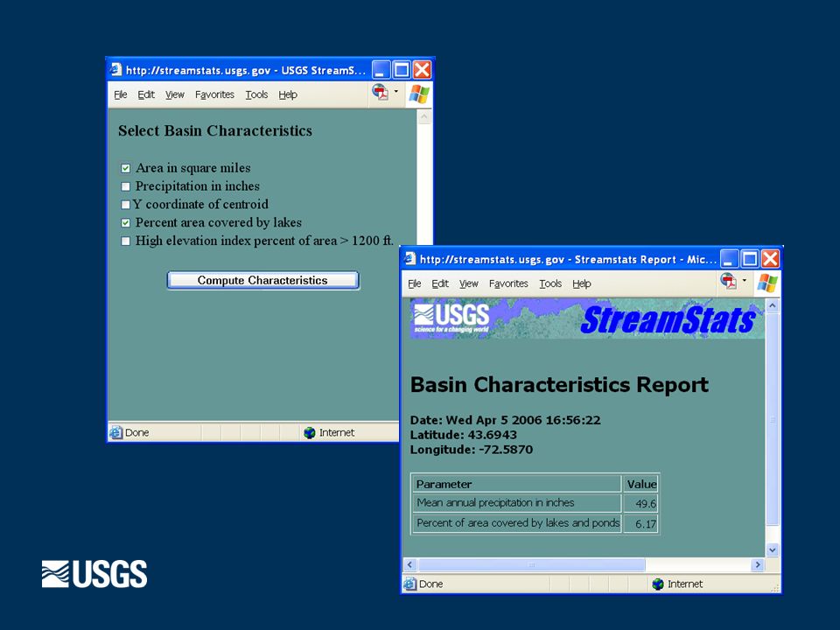Click the Latitude: 43.6943 text
840x630 pixels.
click(x=464, y=435)
